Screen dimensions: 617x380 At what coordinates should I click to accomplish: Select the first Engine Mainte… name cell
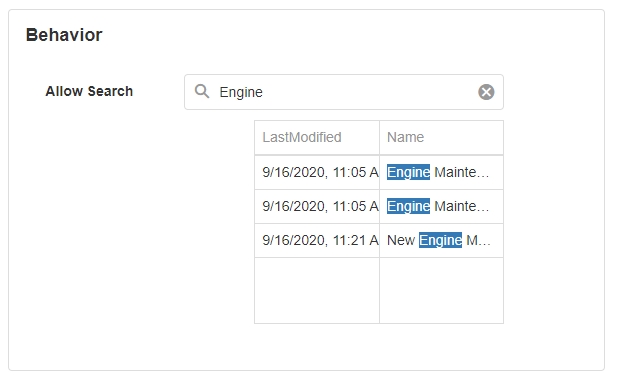pos(442,172)
